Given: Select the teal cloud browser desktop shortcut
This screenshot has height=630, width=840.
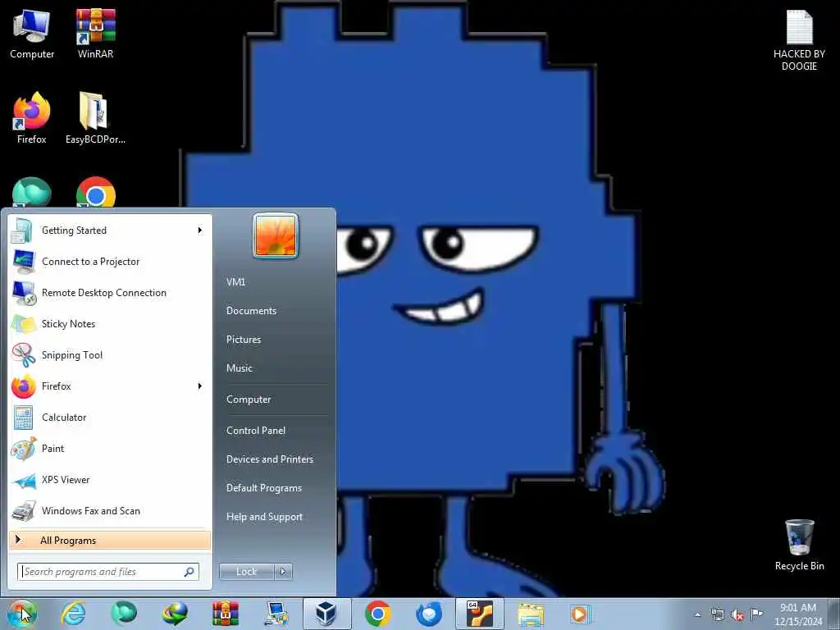Looking at the screenshot, I should [32, 193].
